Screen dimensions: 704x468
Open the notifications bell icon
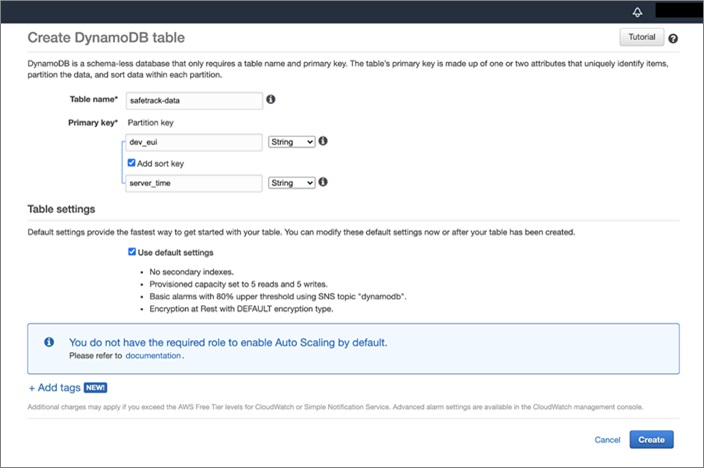637,12
